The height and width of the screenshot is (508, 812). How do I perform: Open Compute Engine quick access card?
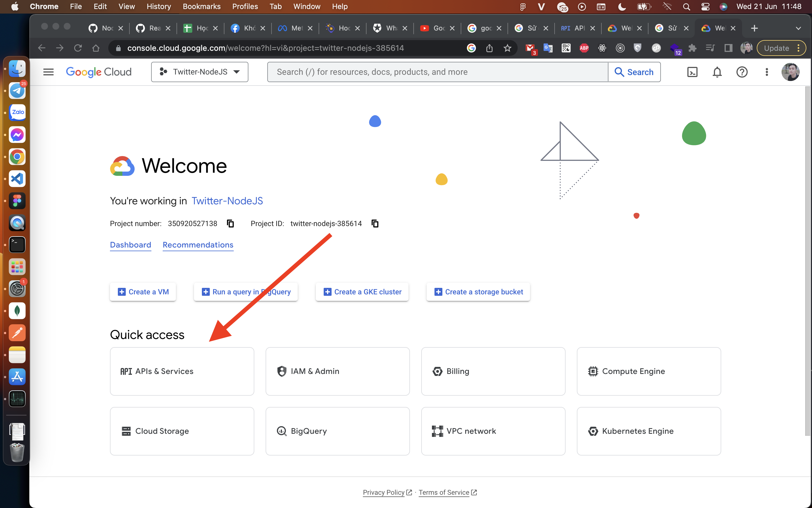click(649, 371)
